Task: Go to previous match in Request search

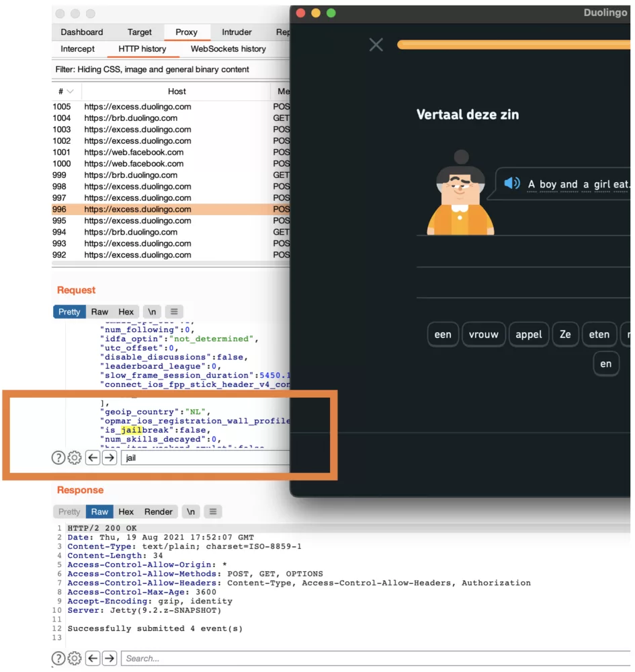Action: (93, 458)
